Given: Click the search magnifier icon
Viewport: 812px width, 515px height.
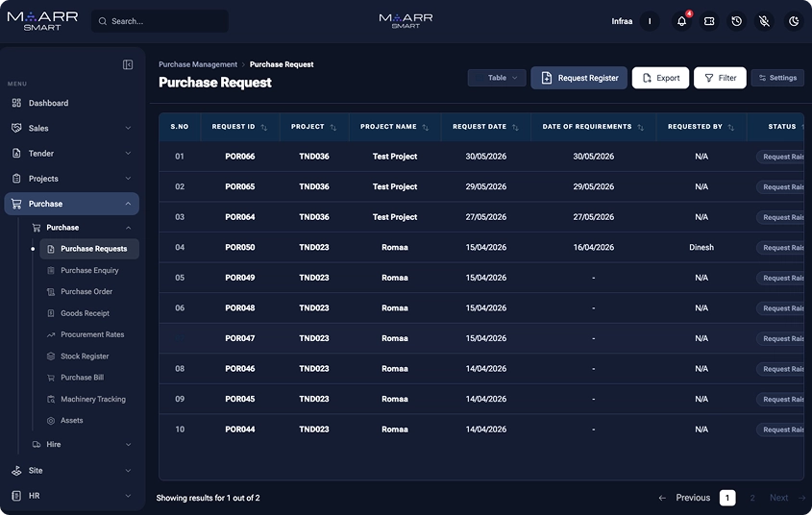Looking at the screenshot, I should (x=103, y=21).
